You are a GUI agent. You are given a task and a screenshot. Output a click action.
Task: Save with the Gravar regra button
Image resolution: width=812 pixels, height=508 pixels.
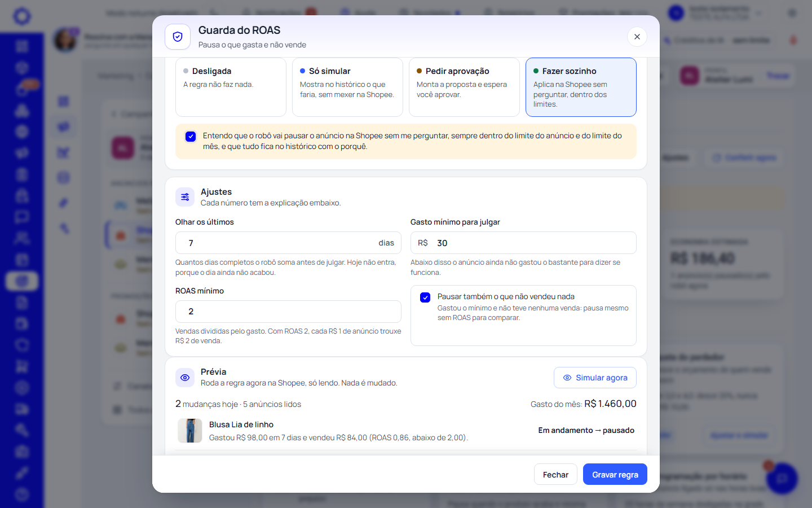click(x=615, y=475)
